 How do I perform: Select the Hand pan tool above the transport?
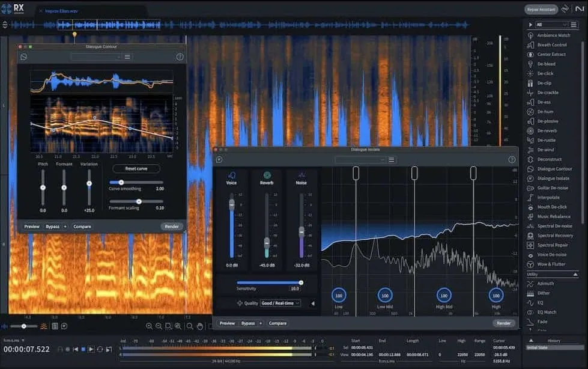click(200, 326)
